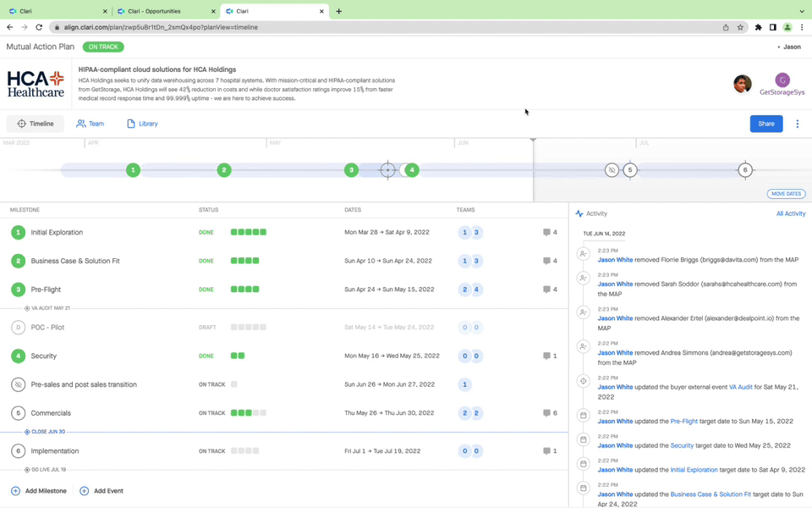The width and height of the screenshot is (812, 508).
Task: Click the address bar URL
Action: tap(161, 27)
